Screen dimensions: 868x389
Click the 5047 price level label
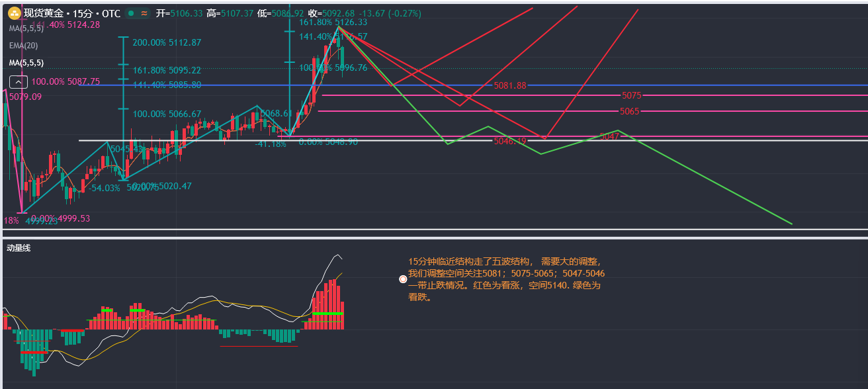[609, 136]
